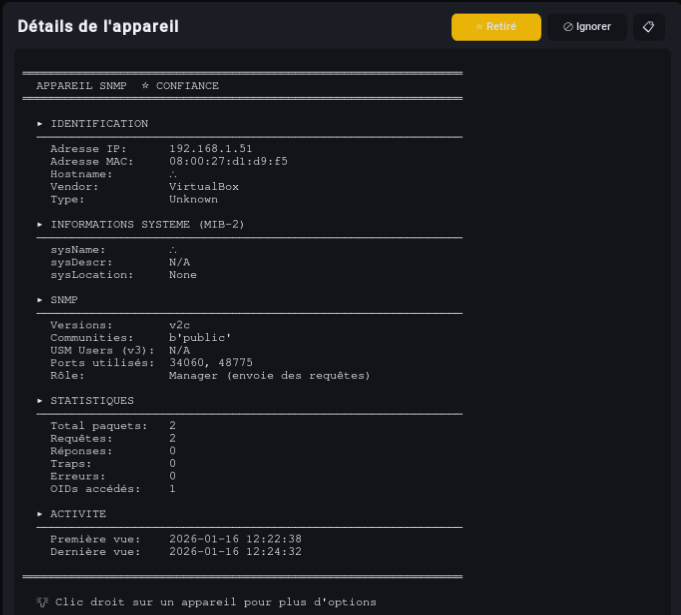Click the Ignorer button
This screenshot has height=615, width=681.
(587, 27)
